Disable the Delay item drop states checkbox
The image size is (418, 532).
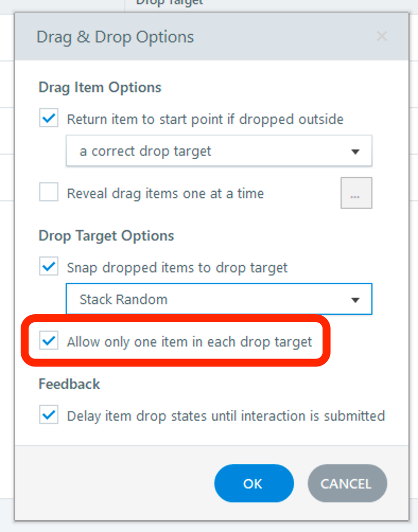point(49,415)
